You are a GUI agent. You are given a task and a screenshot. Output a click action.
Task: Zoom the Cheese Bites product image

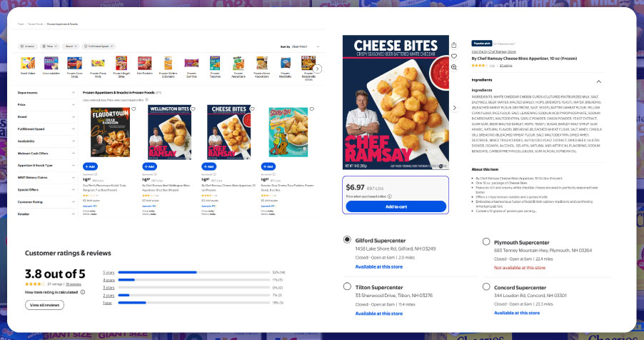tap(454, 67)
